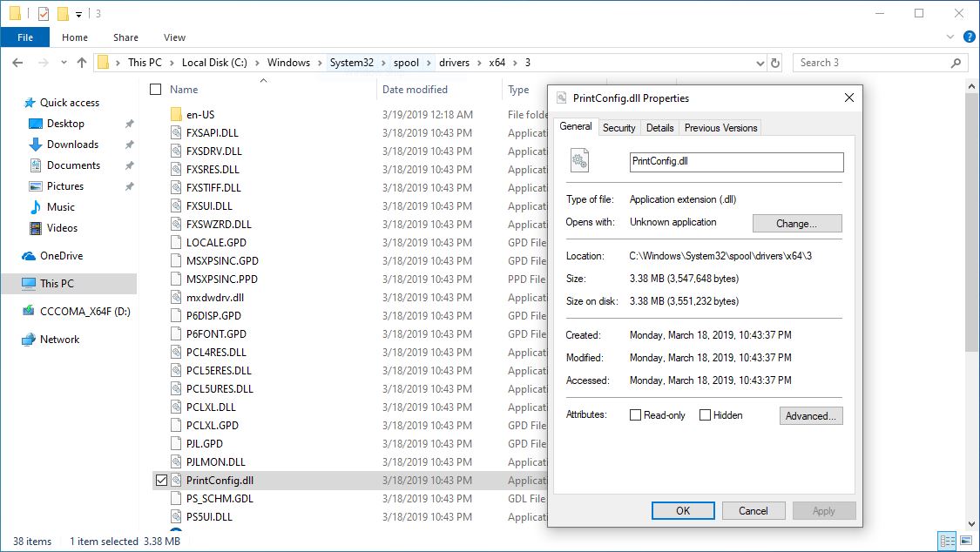
Task: Click the file name field in Properties
Action: click(x=736, y=162)
